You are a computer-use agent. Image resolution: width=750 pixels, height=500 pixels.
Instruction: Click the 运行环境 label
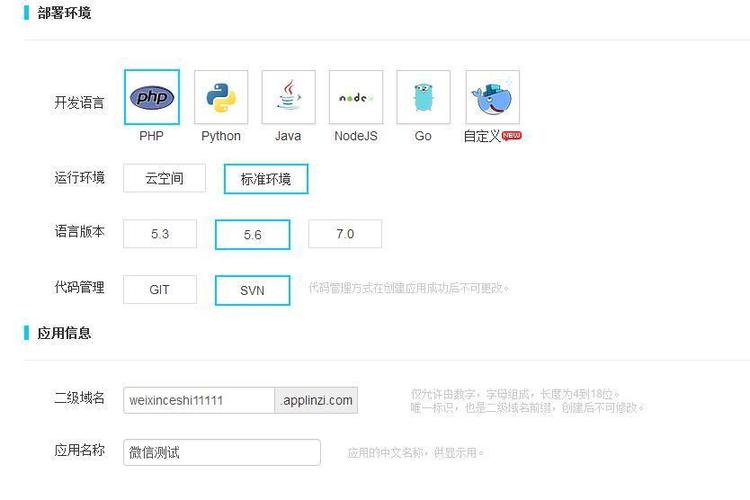79,178
